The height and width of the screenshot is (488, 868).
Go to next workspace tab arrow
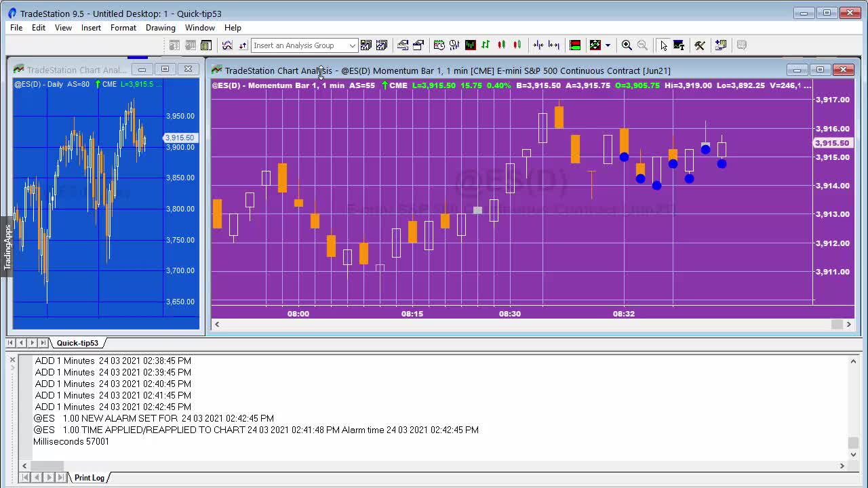pyautogui.click(x=32, y=343)
